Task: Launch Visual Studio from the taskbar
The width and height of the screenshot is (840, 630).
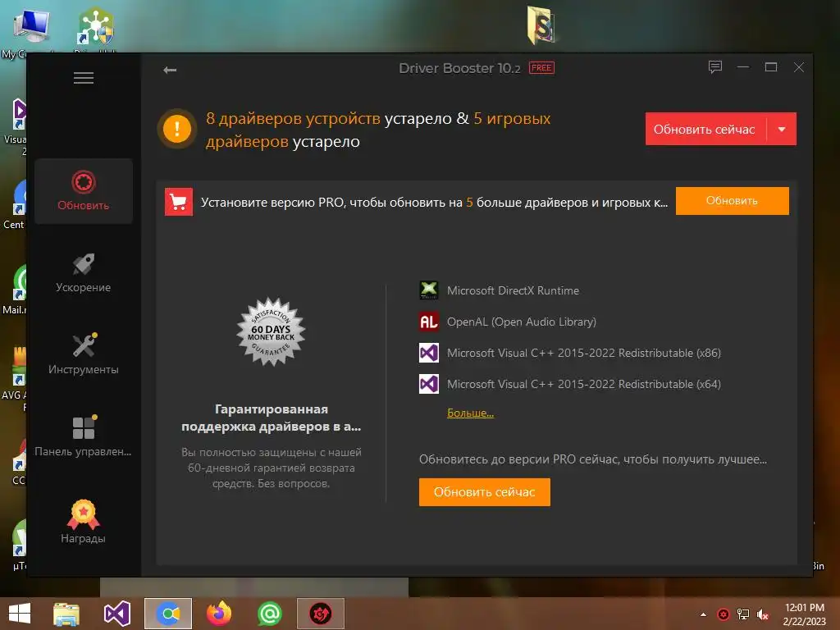Action: [117, 614]
